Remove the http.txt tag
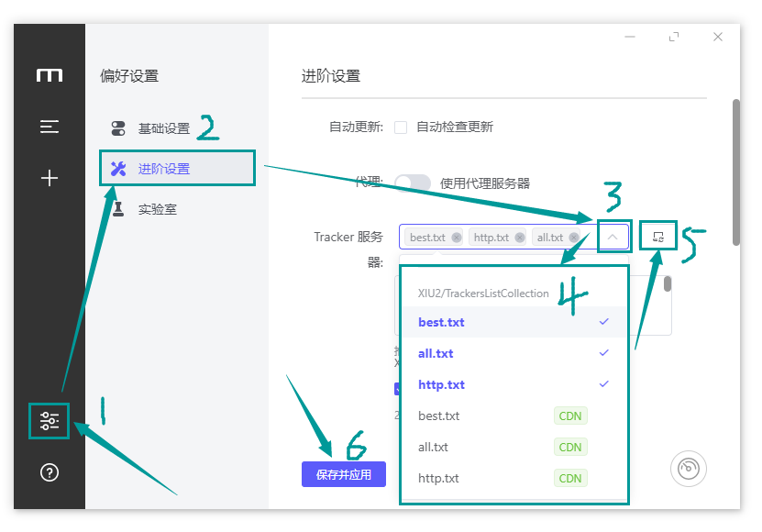The image size is (762, 532). pyautogui.click(x=520, y=238)
